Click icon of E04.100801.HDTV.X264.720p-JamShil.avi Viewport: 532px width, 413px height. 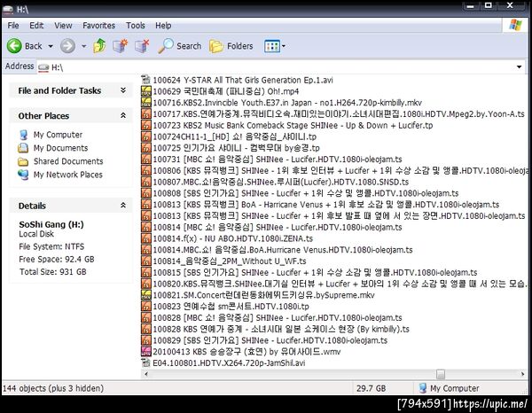click(x=146, y=362)
